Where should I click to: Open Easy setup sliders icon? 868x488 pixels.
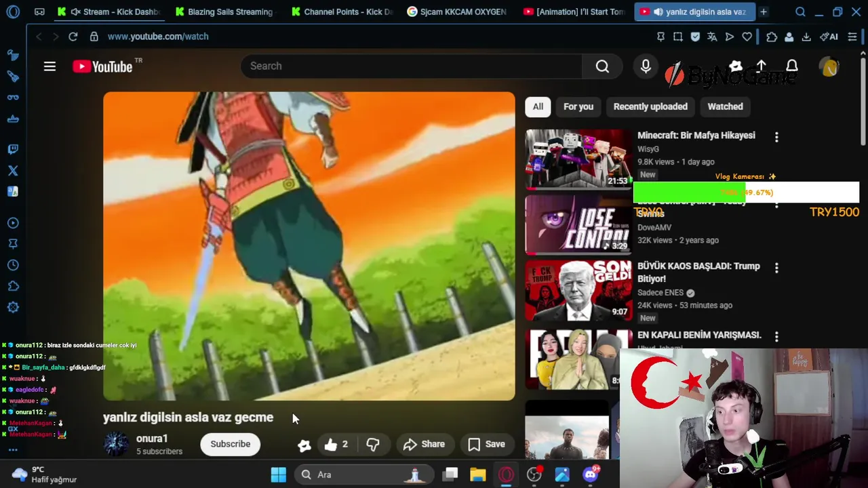coord(852,37)
